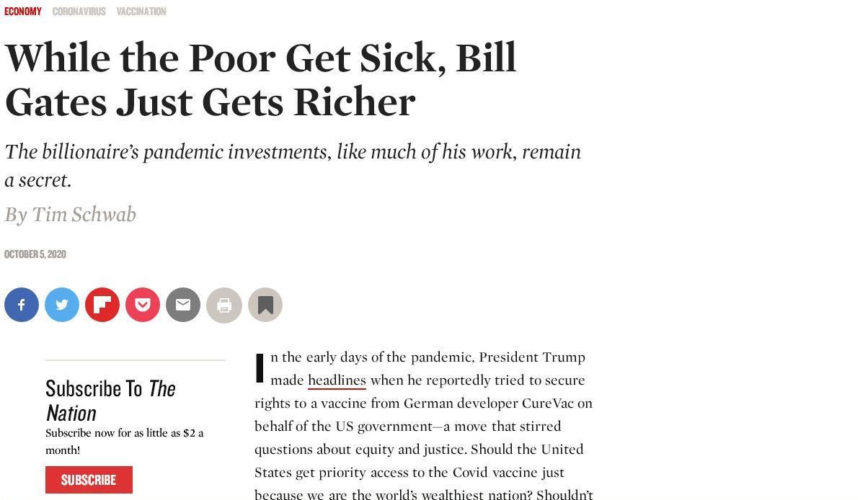This screenshot has height=500, width=868.
Task: Share via the Flipboard icon
Action: point(102,305)
